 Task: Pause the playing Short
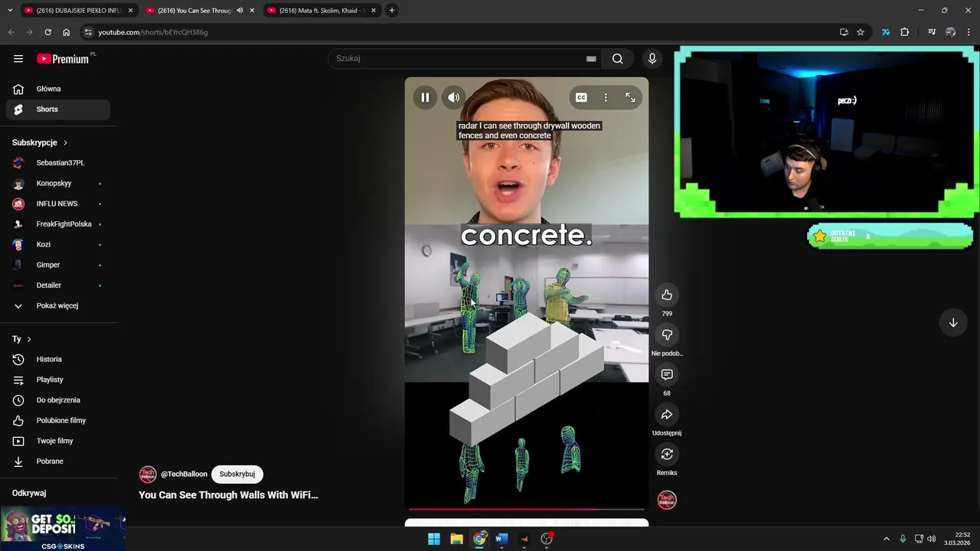click(425, 97)
